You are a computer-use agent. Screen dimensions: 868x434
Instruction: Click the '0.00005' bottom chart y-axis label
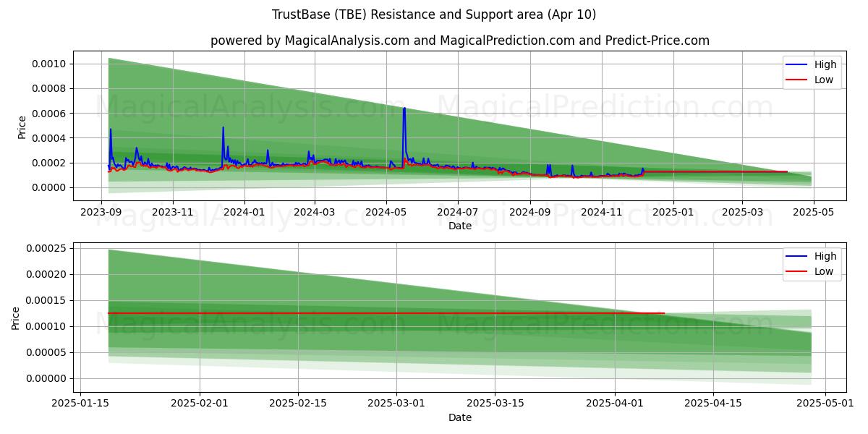point(47,352)
